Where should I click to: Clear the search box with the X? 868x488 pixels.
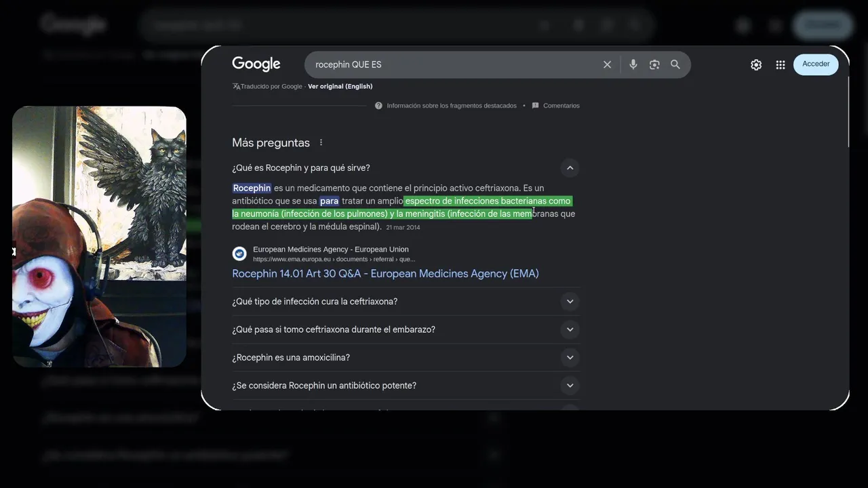coord(607,64)
